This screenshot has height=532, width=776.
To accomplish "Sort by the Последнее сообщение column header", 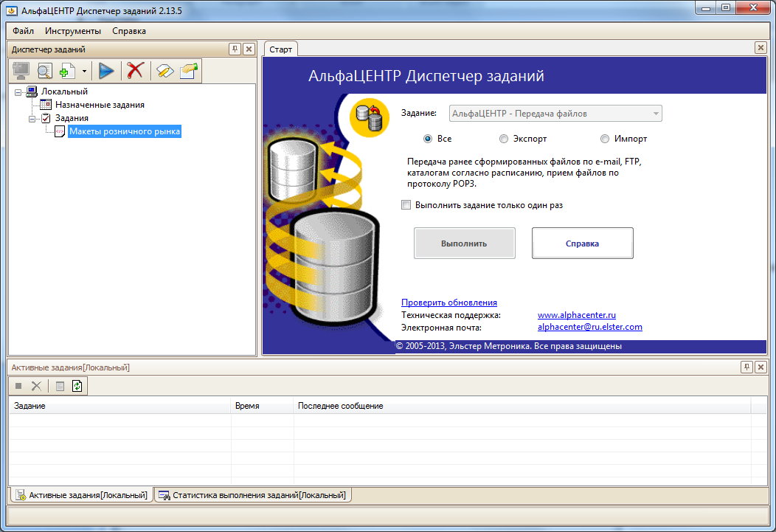I will tap(522, 406).
